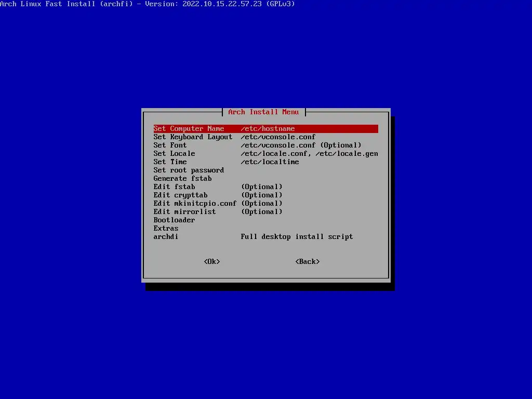The width and height of the screenshot is (532, 399).
Task: Choose the Edit mkinitcpio.conf entry
Action: [265, 204]
